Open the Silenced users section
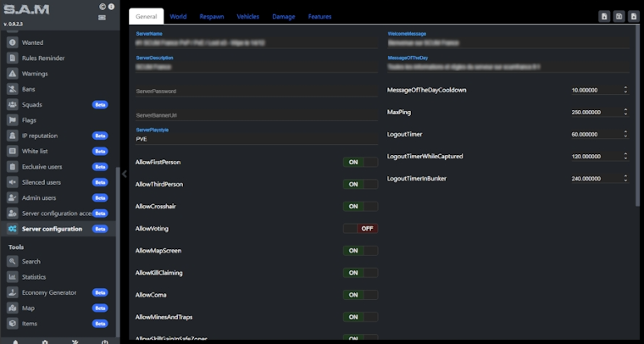This screenshot has width=644, height=344. tap(58, 182)
